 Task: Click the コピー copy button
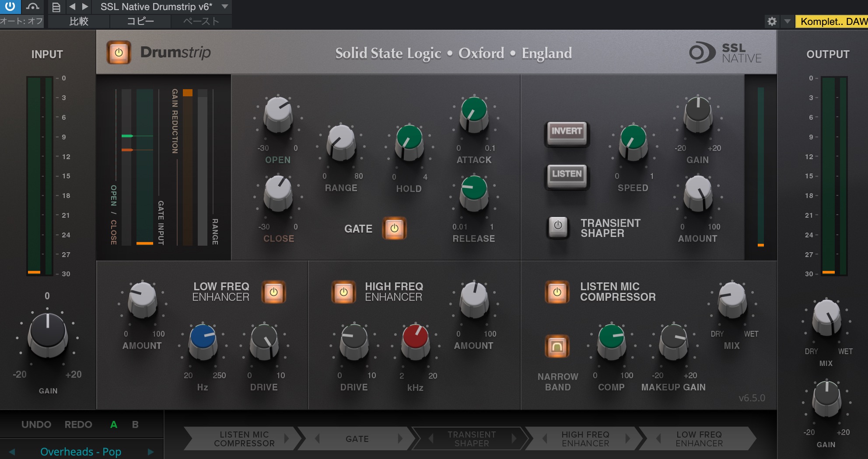point(140,21)
